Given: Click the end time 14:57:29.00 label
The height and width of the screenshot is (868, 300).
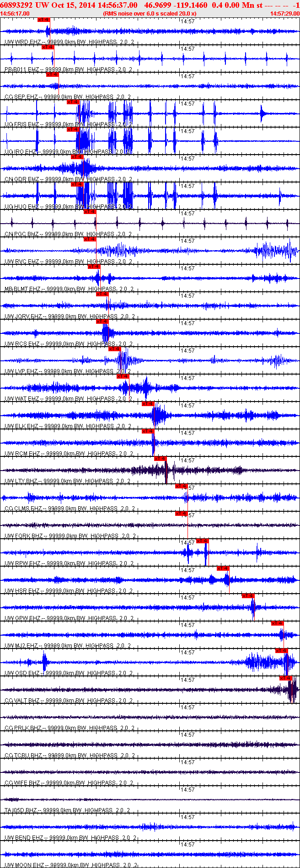Looking at the screenshot, I should tap(284, 14).
